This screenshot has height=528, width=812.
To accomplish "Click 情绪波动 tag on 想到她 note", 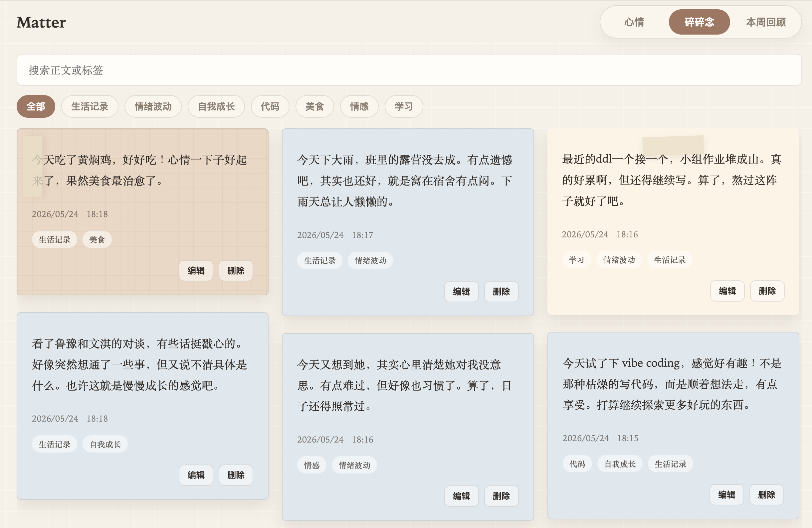I will [x=354, y=465].
